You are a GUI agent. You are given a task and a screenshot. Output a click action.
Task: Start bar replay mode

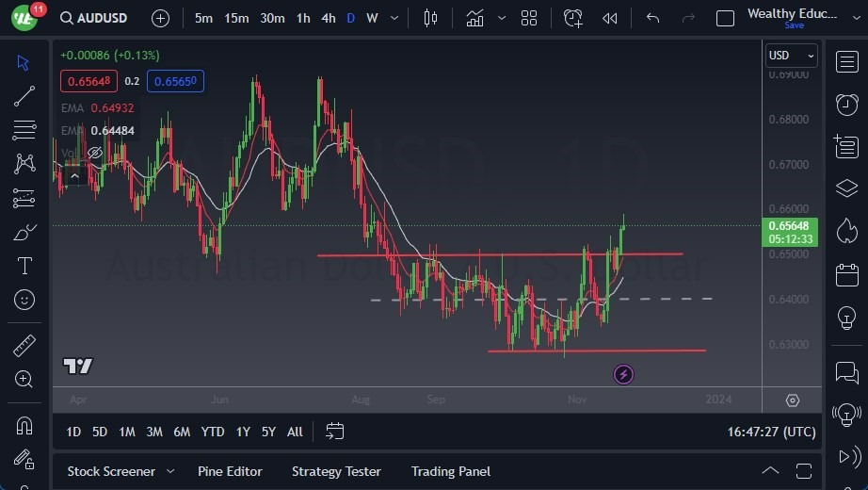609,18
